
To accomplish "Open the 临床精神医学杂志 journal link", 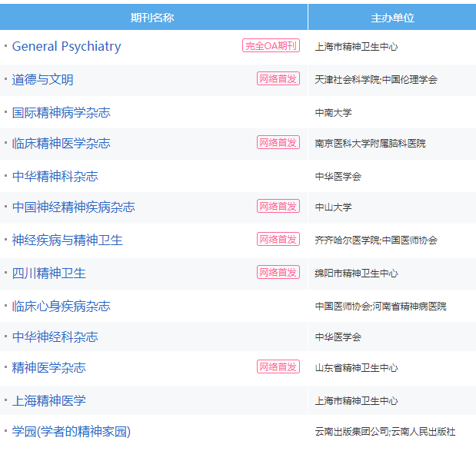I will [61, 143].
